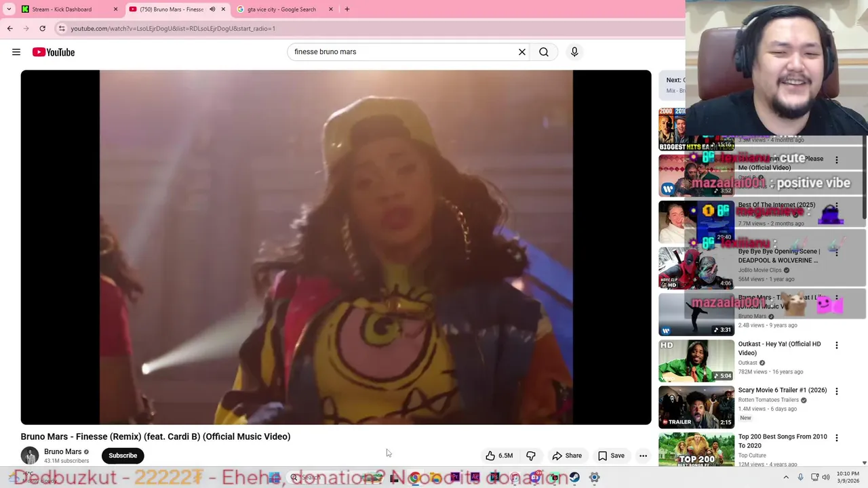Screen dimensions: 868x488
Task: Click the taskbar Search box
Action: (x=334, y=478)
